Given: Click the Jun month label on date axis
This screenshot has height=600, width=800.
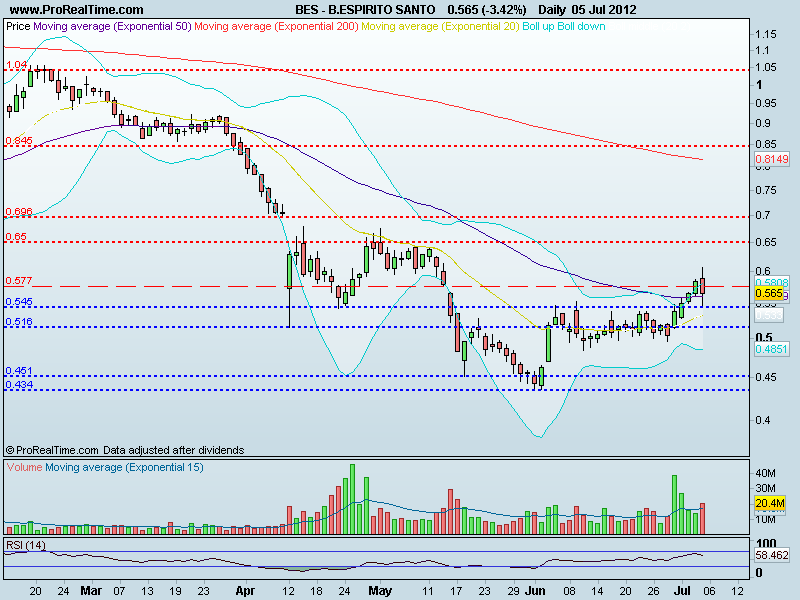Looking at the screenshot, I should coord(535,591).
